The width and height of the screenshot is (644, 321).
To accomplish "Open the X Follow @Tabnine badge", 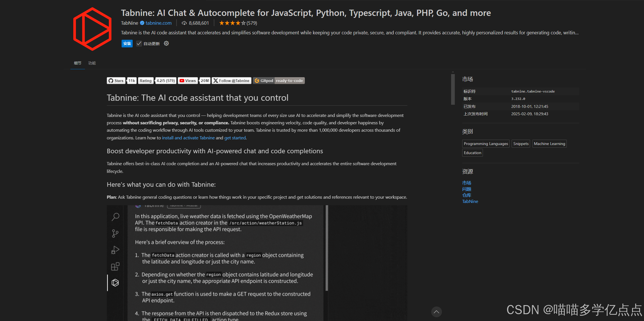I will [232, 81].
